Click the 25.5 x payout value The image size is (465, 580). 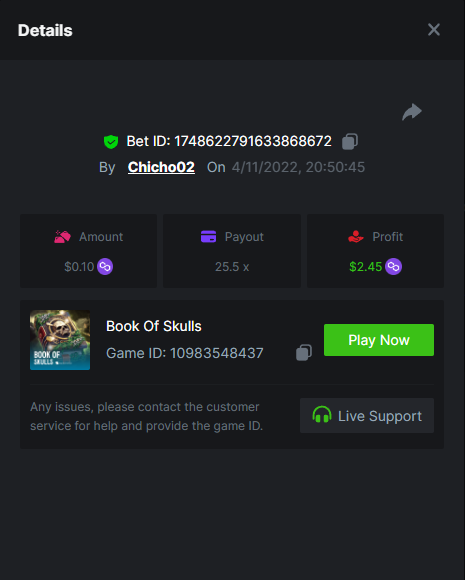click(x=232, y=267)
